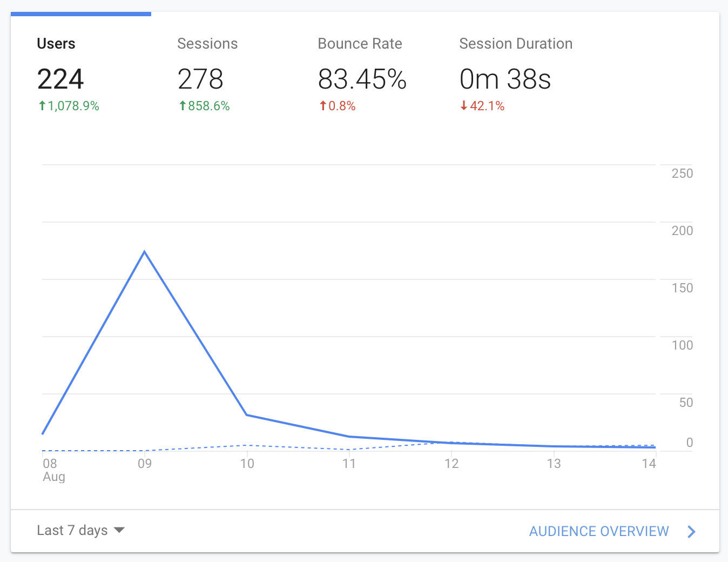Click the 858.6% sessions change indicator
This screenshot has width=728, height=562.
204,106
